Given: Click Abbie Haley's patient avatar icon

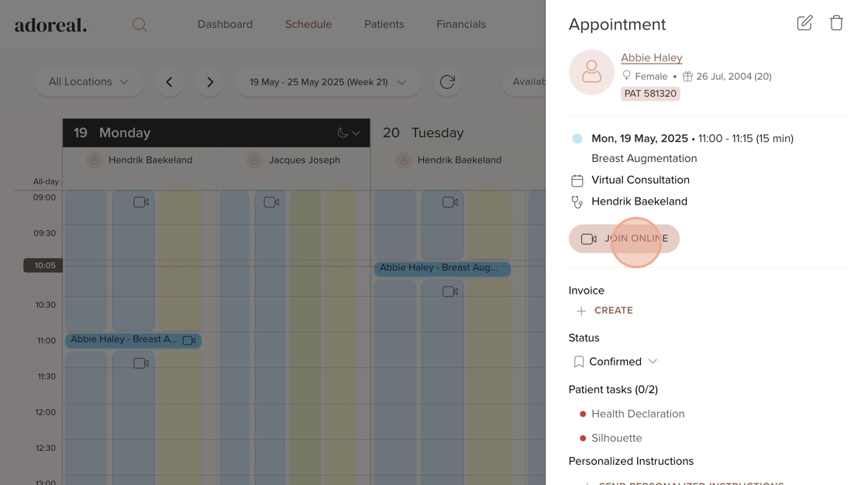Looking at the screenshot, I should [x=591, y=72].
